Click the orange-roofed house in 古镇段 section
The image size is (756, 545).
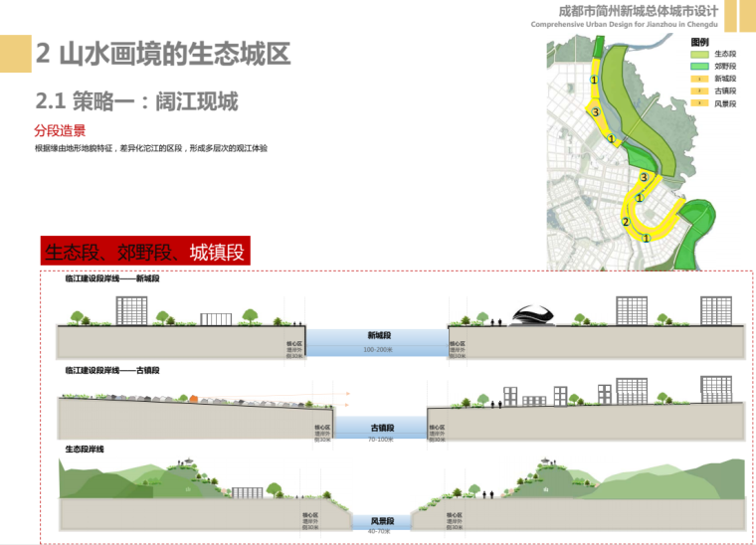tap(196, 396)
